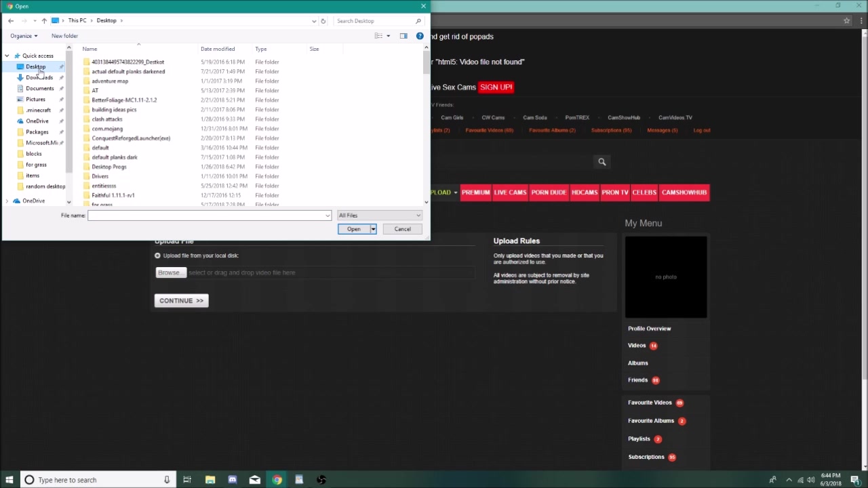This screenshot has height=488, width=868.
Task: Click the file list vertical scrollbar
Action: pos(427,122)
